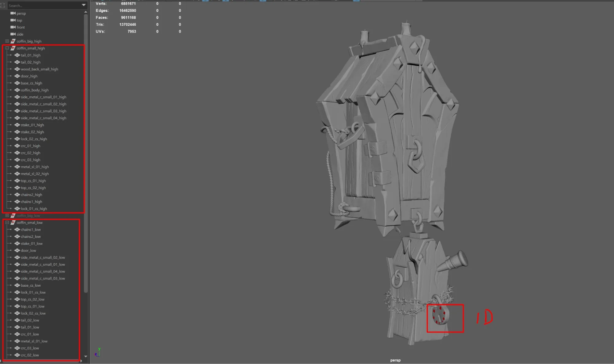Click the mesh icon beside base_cs_low
614x364 pixels.
[x=17, y=285]
